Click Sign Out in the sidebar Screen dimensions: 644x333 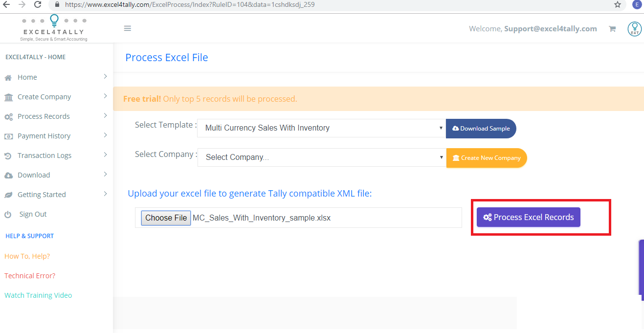pos(33,214)
